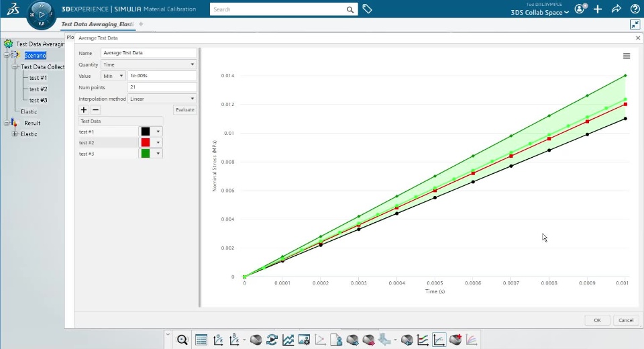This screenshot has height=349, width=644.
Task: Click green color swatch for test #3
Action: [146, 154]
